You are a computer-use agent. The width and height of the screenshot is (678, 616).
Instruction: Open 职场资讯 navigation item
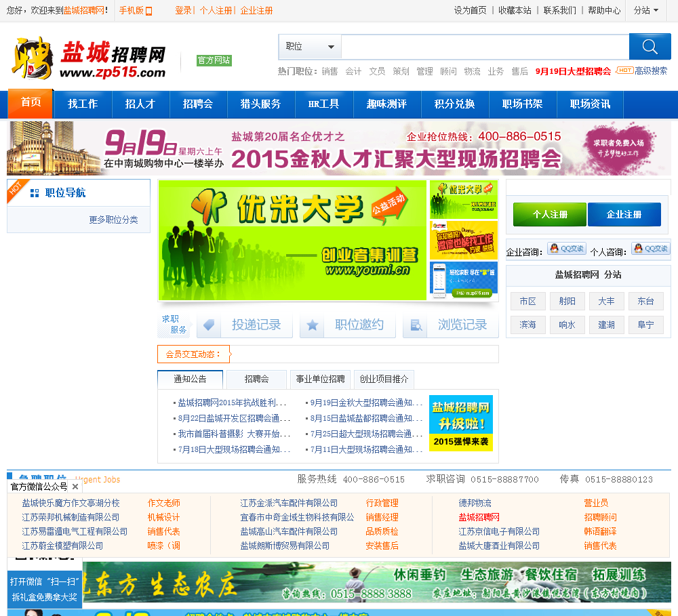coord(591,104)
